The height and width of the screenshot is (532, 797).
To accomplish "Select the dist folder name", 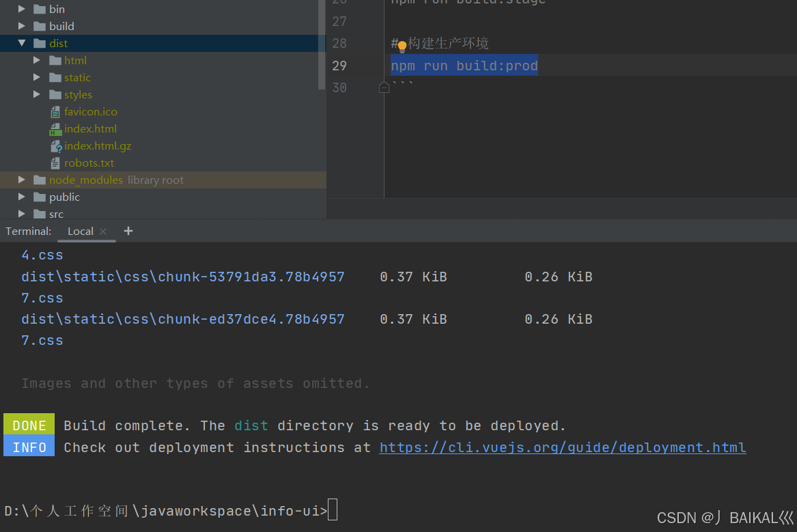I will [x=59, y=43].
